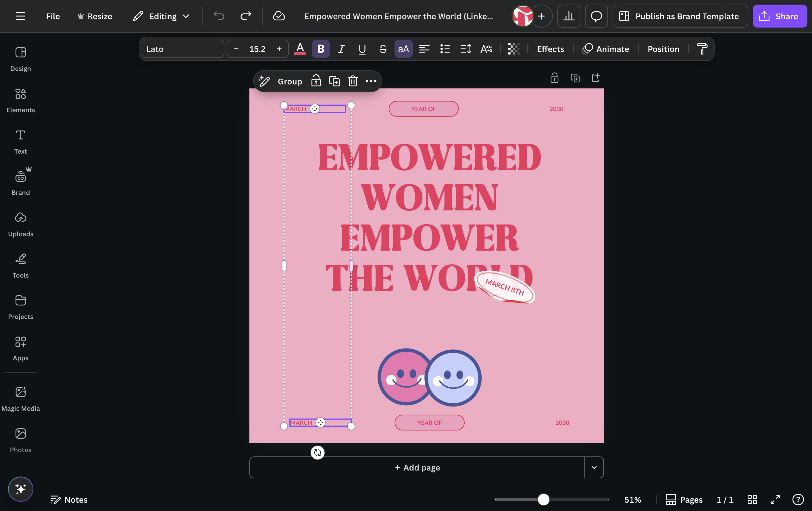
Task: Click the Add page button
Action: [417, 467]
